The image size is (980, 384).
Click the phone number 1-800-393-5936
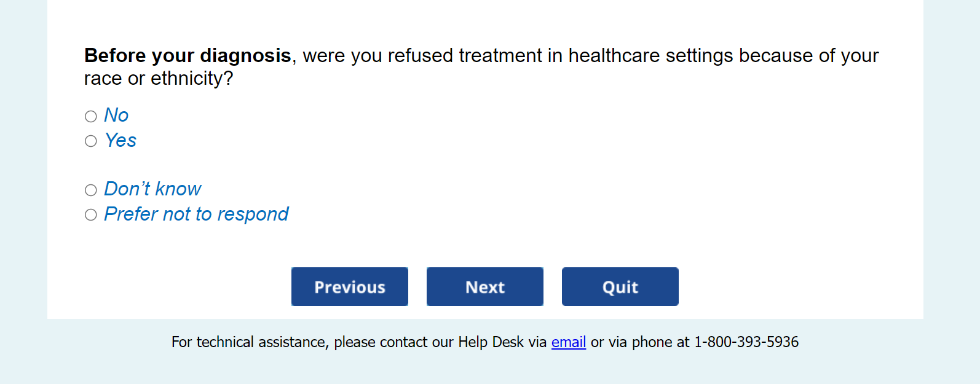[746, 342]
